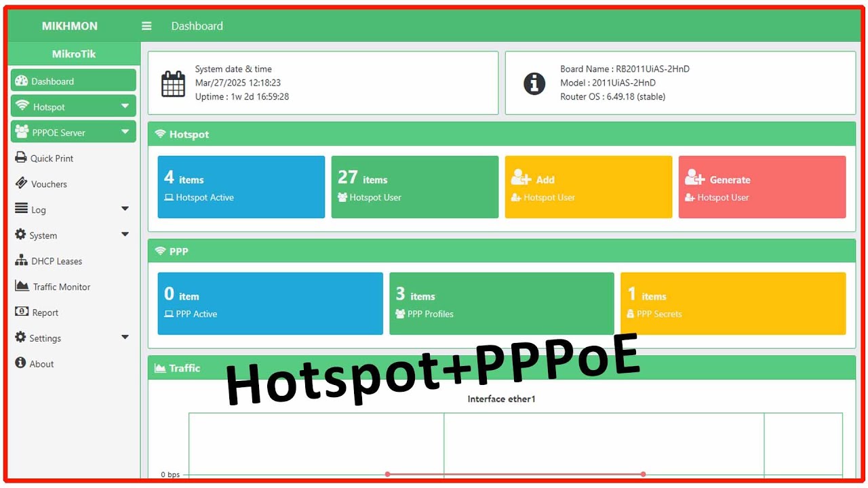Expand the System menu dropdown arrow
The image size is (868, 488).
(125, 235)
